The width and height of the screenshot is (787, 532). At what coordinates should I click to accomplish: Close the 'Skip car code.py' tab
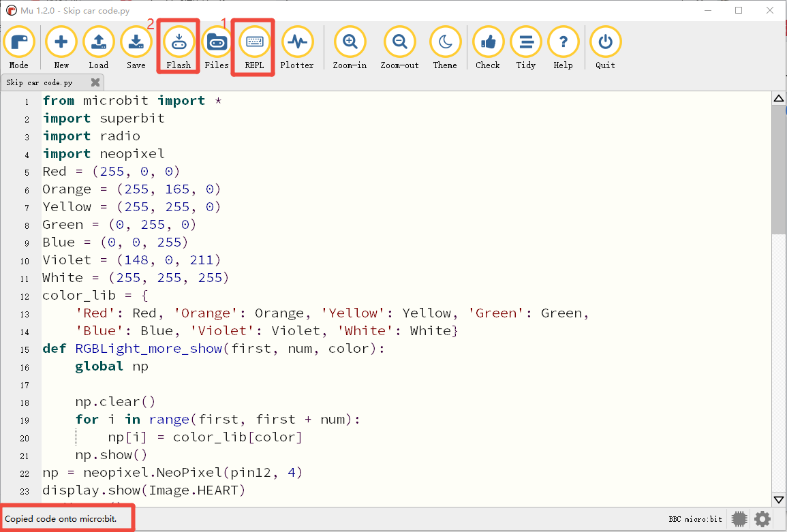[95, 82]
